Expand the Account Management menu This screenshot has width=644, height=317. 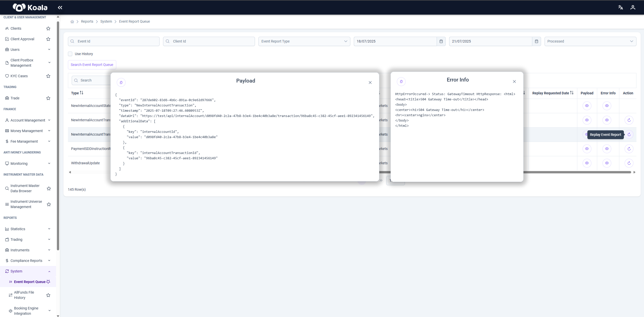(28, 120)
